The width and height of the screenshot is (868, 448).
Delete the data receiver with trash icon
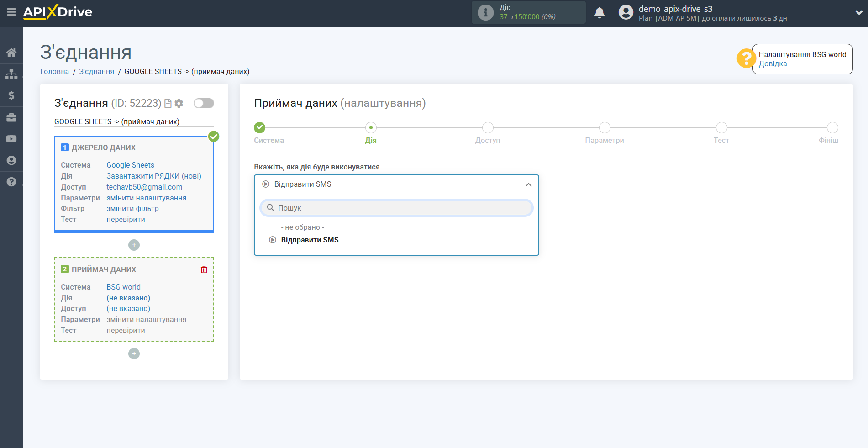click(204, 269)
